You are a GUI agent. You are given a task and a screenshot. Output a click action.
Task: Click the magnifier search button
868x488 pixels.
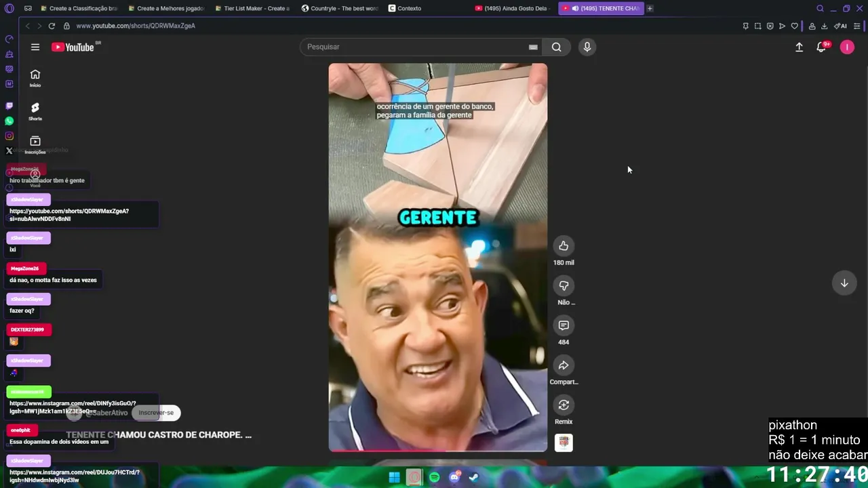(556, 47)
